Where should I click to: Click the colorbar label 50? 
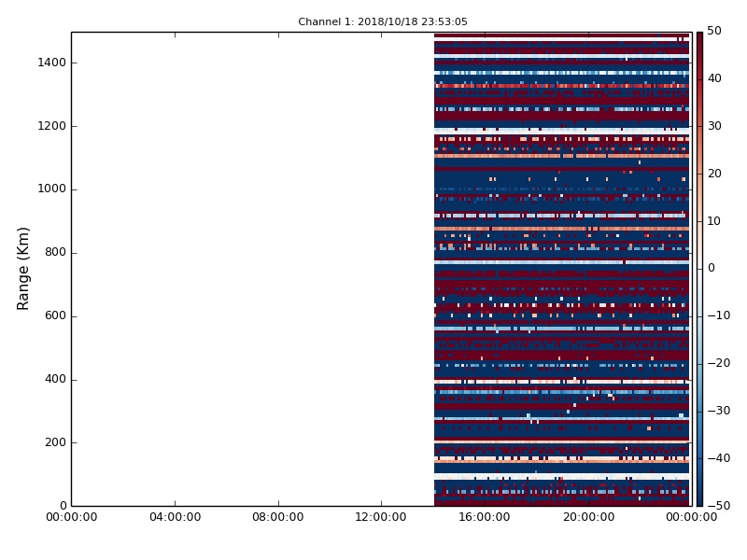[x=714, y=31]
